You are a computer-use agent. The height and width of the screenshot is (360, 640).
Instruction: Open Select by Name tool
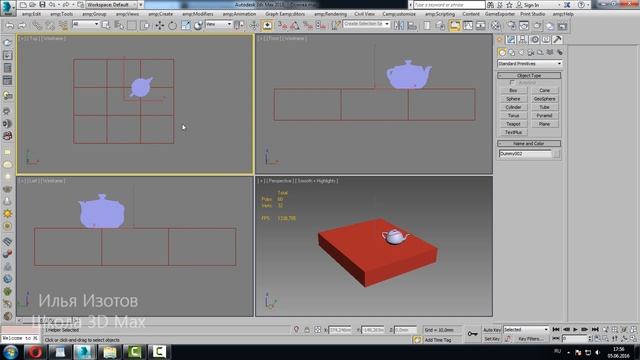click(x=119, y=25)
